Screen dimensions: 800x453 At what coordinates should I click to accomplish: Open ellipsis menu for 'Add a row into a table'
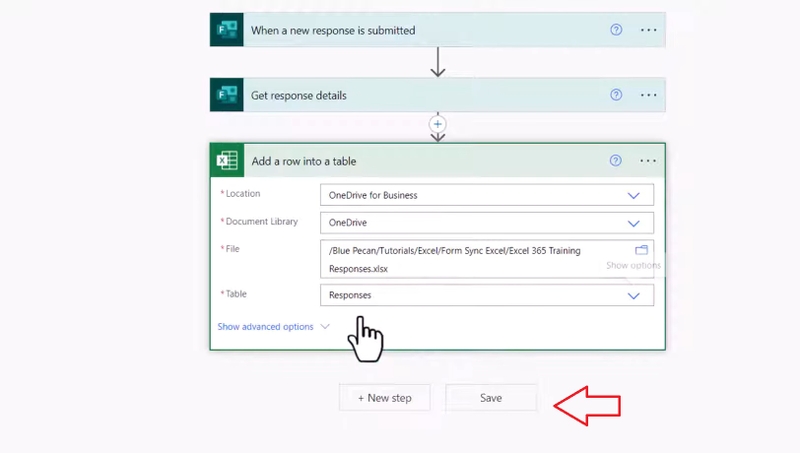tap(648, 161)
